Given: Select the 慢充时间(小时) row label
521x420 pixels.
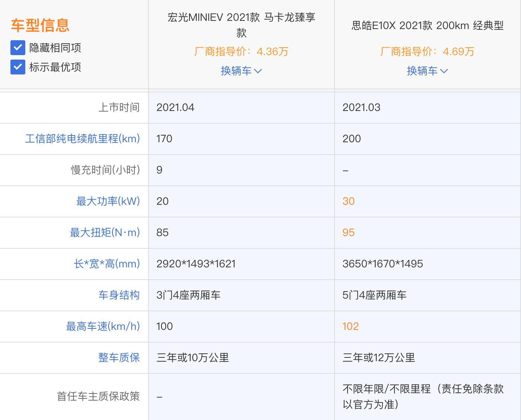Looking at the screenshot, I should click(x=106, y=170).
